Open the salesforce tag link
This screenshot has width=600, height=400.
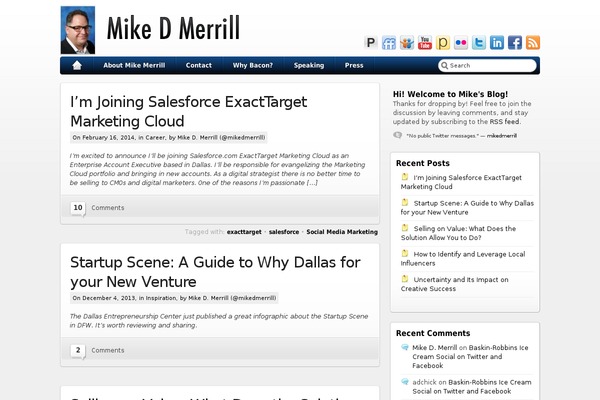coord(284,232)
